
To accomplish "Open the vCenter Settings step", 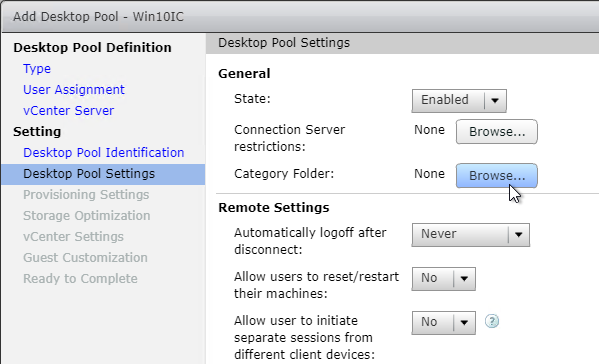I will click(73, 237).
